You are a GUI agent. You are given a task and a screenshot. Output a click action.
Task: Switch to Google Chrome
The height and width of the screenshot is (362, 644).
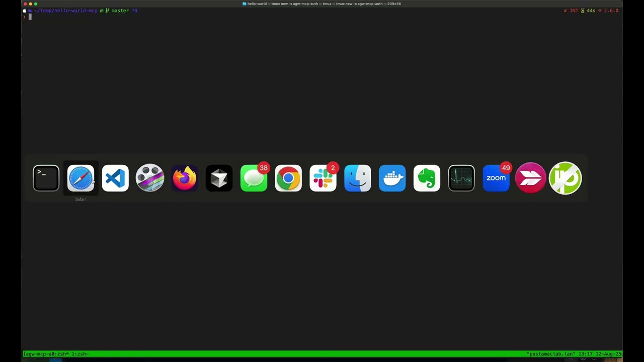point(288,178)
